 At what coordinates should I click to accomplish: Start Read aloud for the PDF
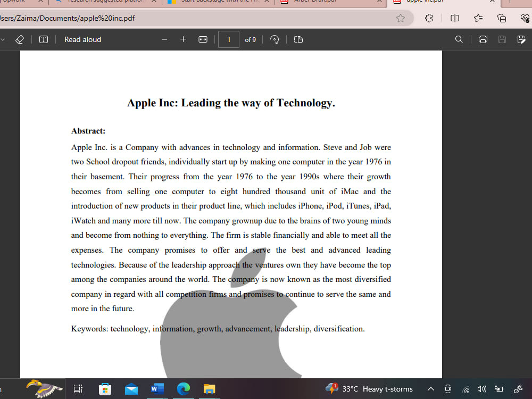click(x=83, y=40)
